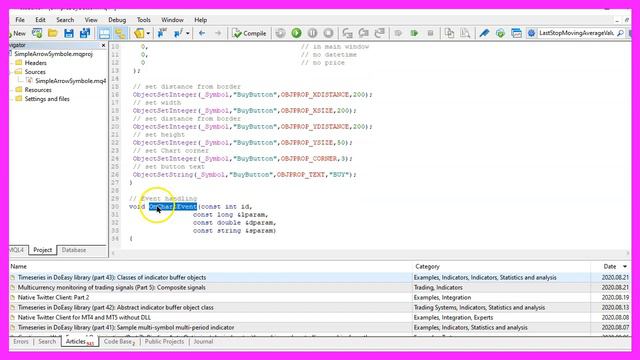This screenshot has width=640, height=360.
Task: Click the magnifier icon in search box
Action: (620, 33)
